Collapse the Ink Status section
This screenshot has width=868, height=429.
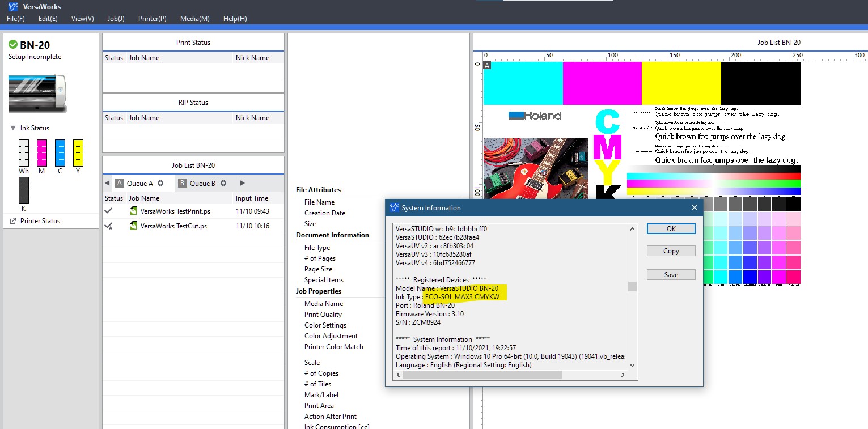point(12,128)
